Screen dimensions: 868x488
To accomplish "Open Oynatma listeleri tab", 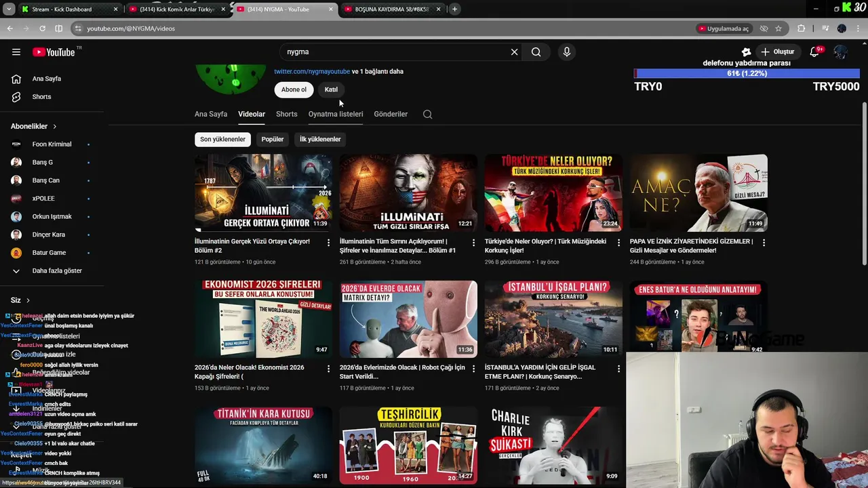I will pyautogui.click(x=336, y=114).
